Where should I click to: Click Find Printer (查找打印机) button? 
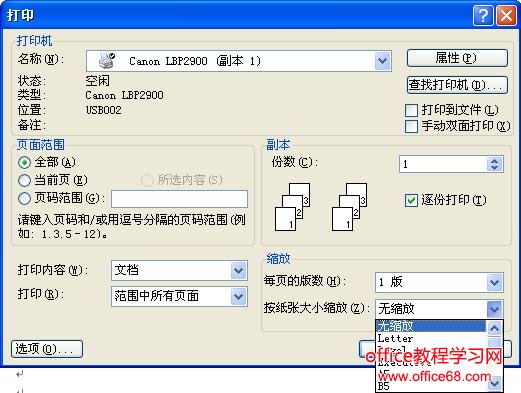[x=457, y=85]
